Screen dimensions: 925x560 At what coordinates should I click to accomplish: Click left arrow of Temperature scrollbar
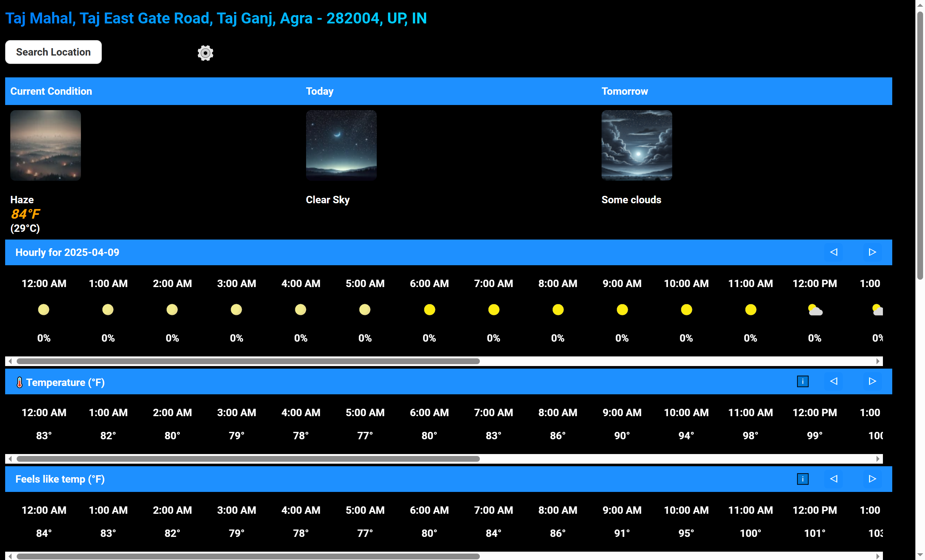click(x=10, y=459)
